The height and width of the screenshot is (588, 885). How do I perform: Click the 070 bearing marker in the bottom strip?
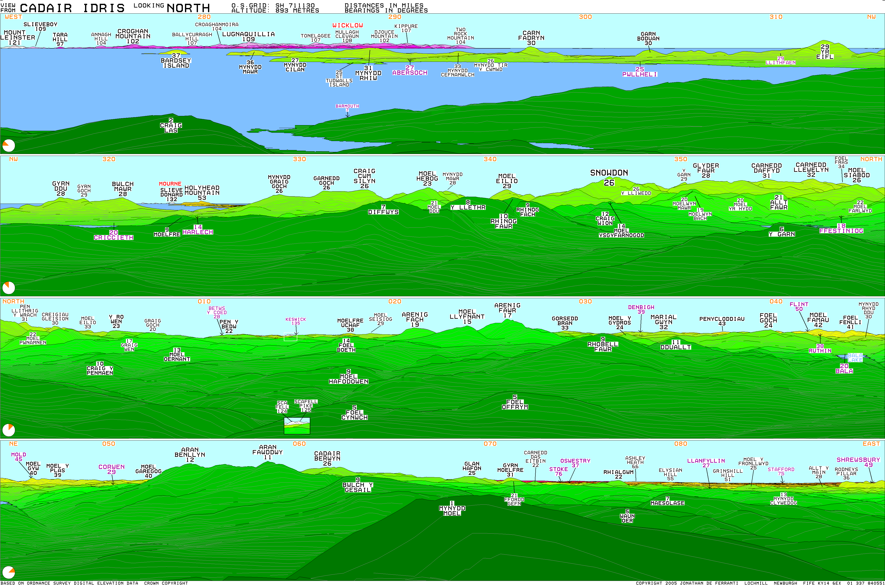[490, 444]
